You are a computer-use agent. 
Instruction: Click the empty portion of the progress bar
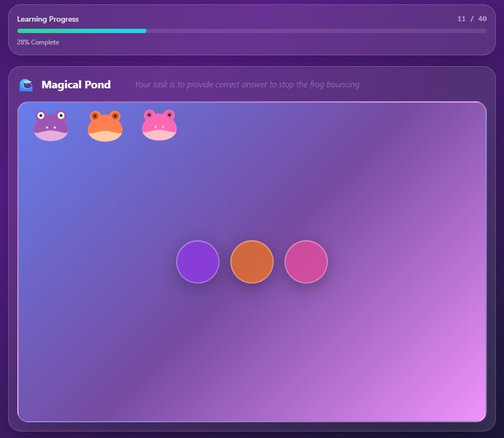pos(325,31)
